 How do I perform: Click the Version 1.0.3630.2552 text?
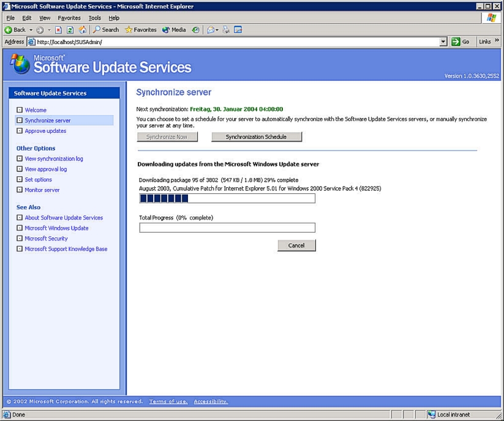click(472, 76)
